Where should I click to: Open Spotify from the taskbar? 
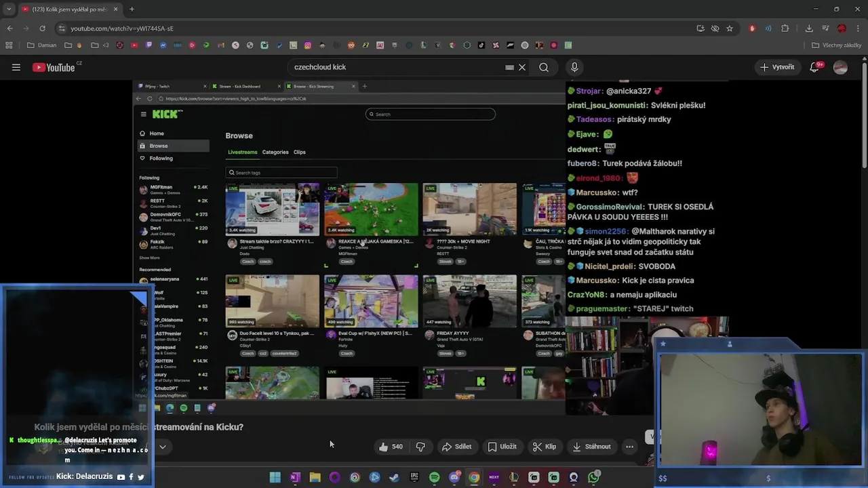coord(435,477)
